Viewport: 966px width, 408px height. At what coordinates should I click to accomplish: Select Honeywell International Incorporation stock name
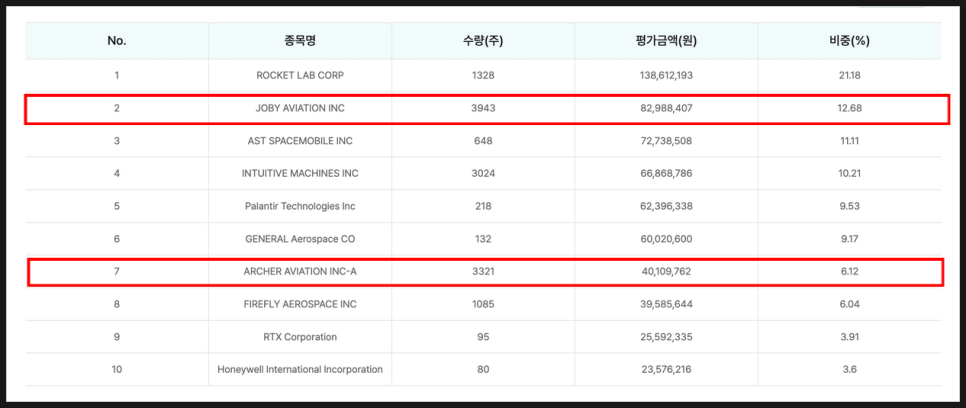[x=300, y=369]
